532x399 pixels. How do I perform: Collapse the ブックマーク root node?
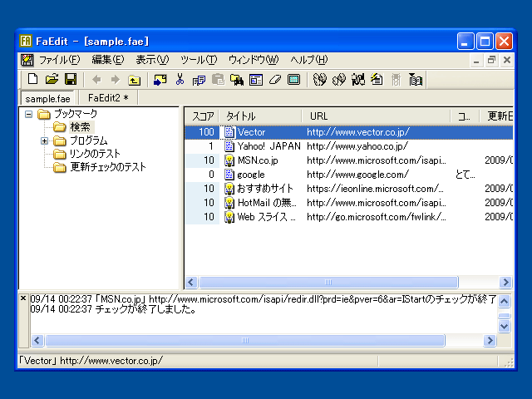pos(29,115)
